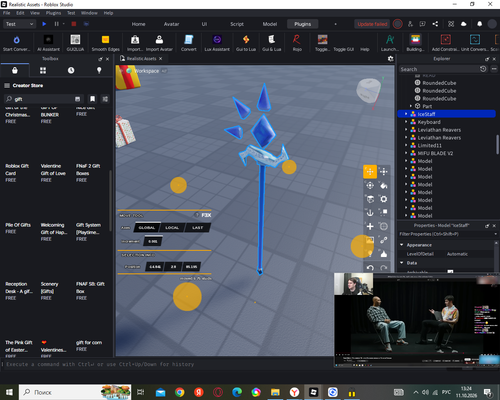Open the AI Assistant plugin
This screenshot has width=500, height=400.
[x=48, y=43]
